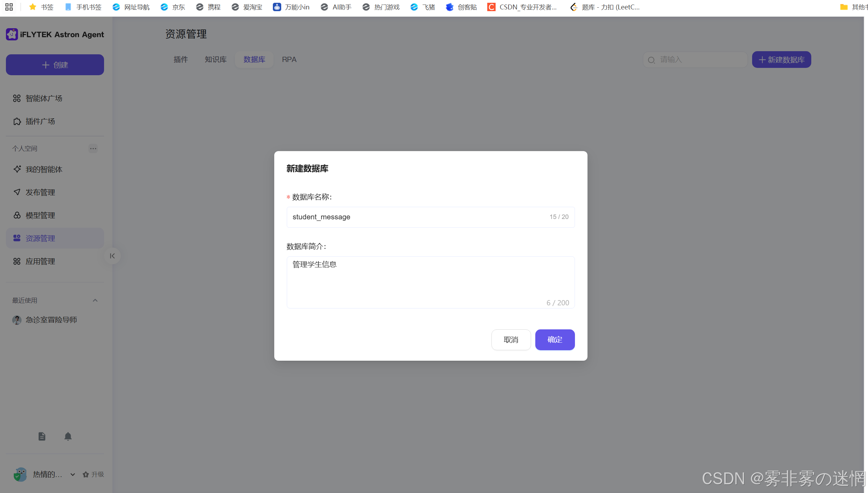Click the 急诊室冒险导师 avatar item
Screen dimensions: 868x493
pos(17,320)
